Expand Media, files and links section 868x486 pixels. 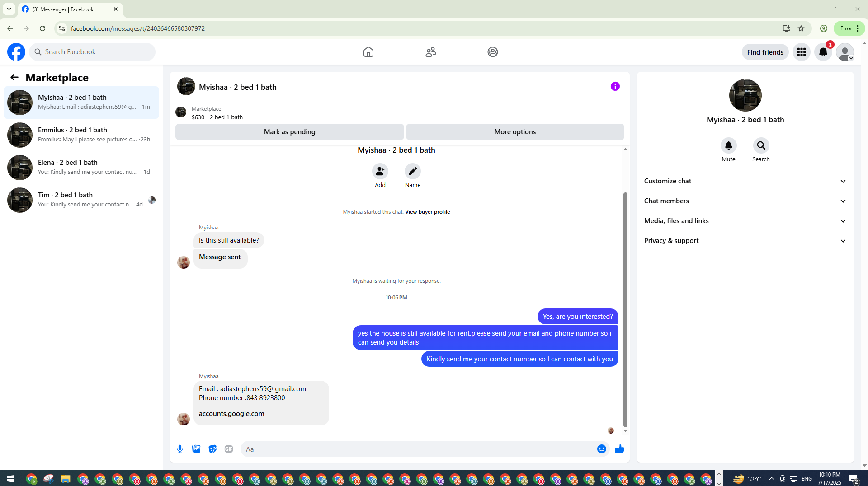click(x=745, y=221)
